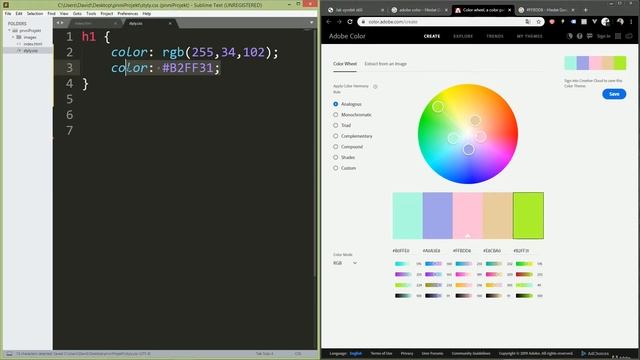Select the Compound harmony rule
Screen dimensions: 640x360
[336, 147]
